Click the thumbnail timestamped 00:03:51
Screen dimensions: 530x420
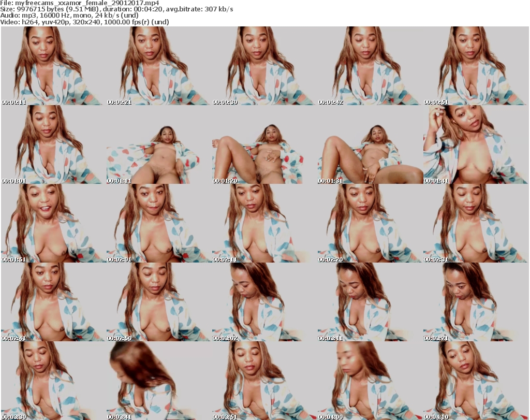[x=264, y=381]
